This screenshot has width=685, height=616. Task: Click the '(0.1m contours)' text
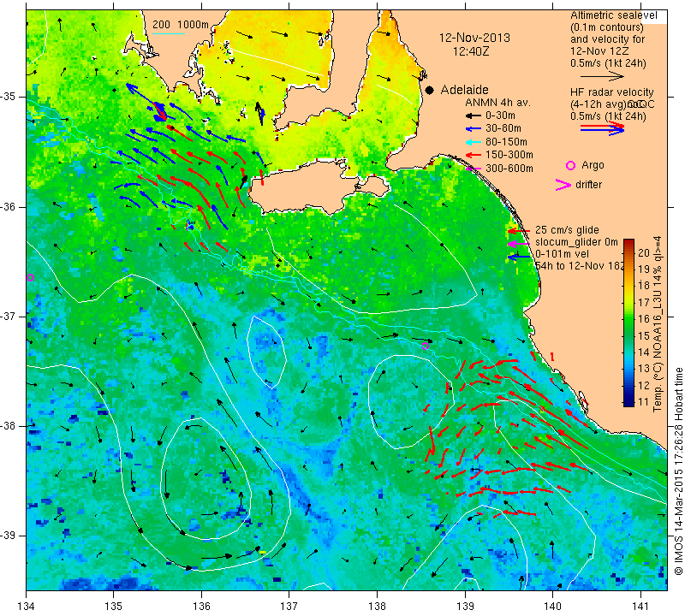click(x=606, y=27)
